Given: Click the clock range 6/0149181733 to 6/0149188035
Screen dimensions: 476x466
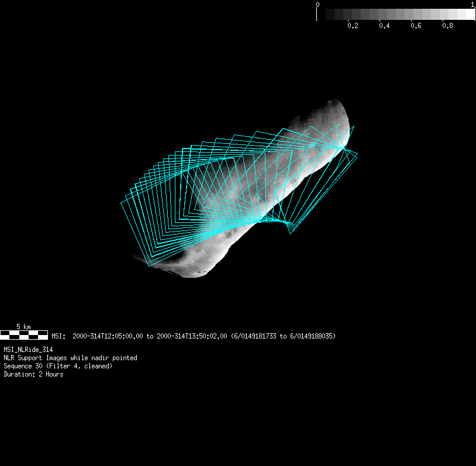Looking at the screenshot, I should pyautogui.click(x=283, y=336).
